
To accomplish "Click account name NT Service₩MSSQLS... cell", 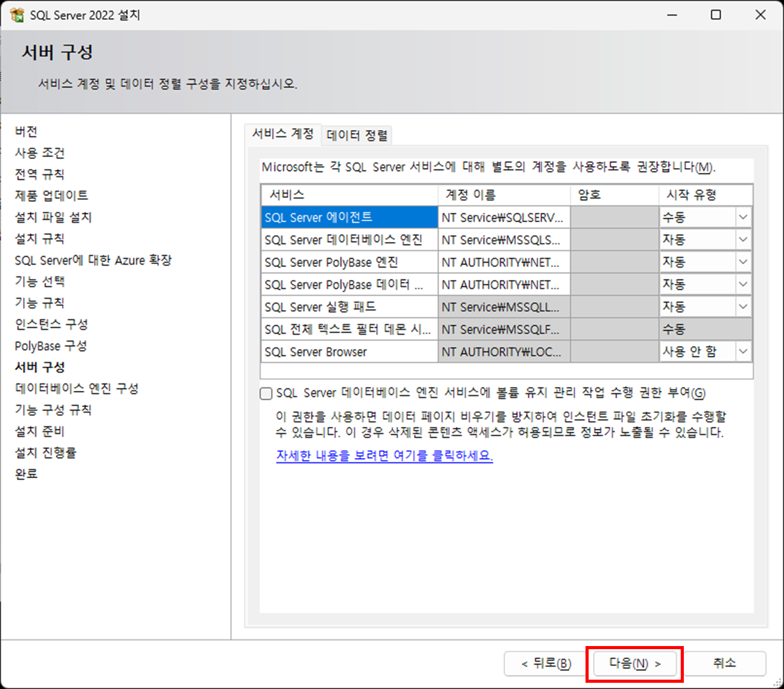I will point(504,240).
